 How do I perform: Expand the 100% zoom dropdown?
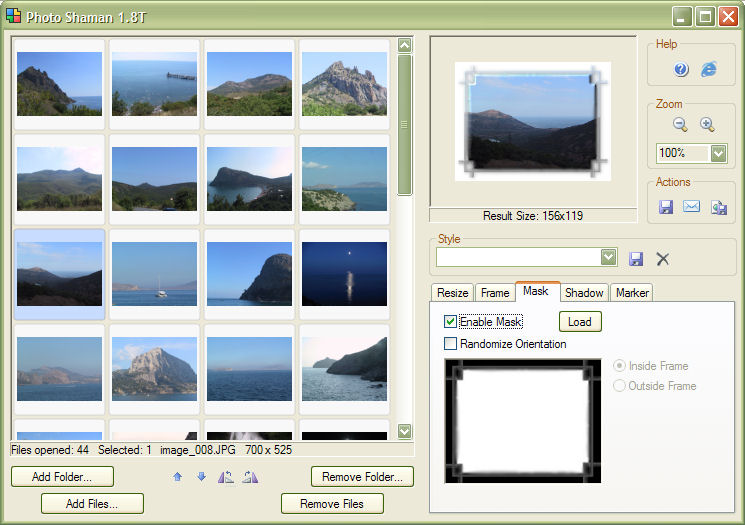[718, 153]
